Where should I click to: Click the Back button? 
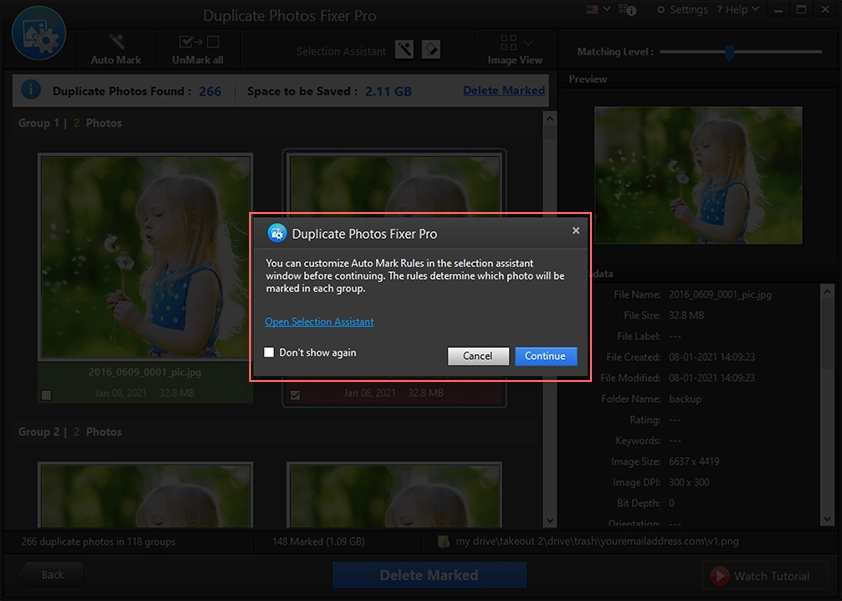[x=51, y=575]
